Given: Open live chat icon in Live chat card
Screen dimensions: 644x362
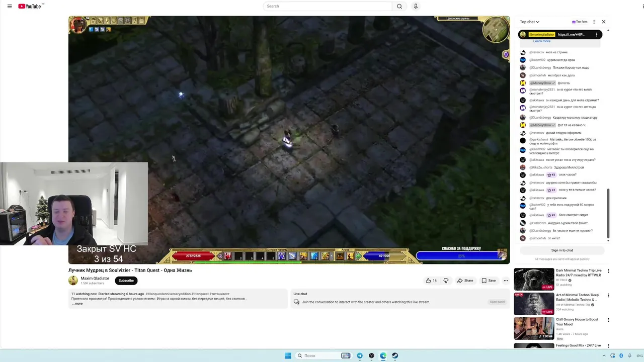Looking at the screenshot, I should coord(296,302).
